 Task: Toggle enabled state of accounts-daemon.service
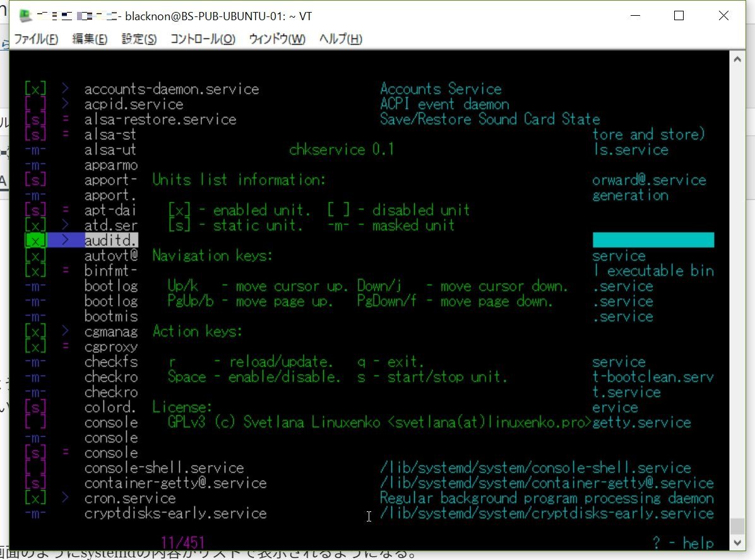click(x=35, y=89)
